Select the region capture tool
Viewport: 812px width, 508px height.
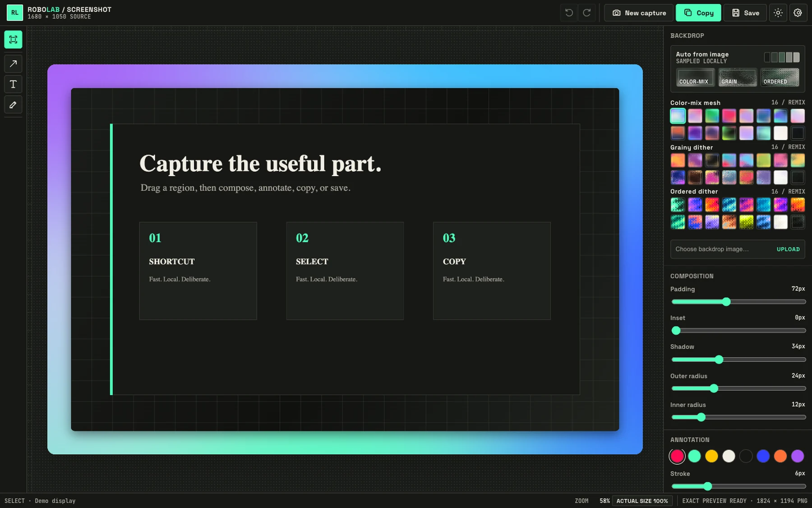(x=13, y=40)
